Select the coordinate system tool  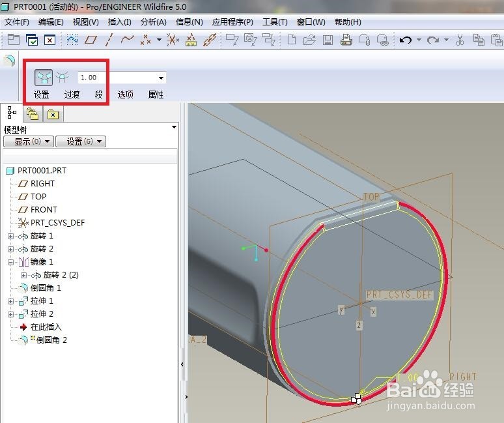[x=173, y=40]
